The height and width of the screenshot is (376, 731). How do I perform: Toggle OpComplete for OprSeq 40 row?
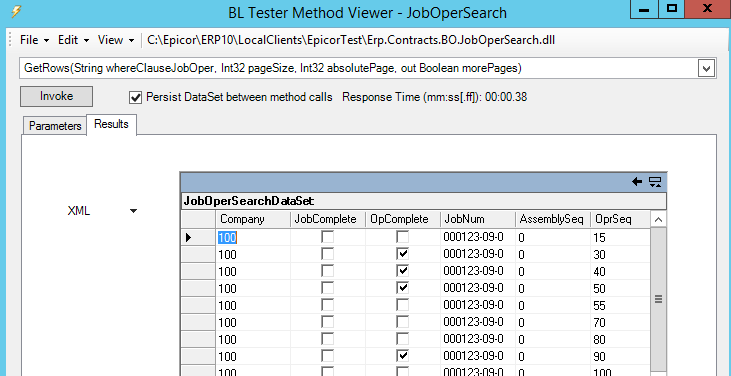tap(402, 271)
